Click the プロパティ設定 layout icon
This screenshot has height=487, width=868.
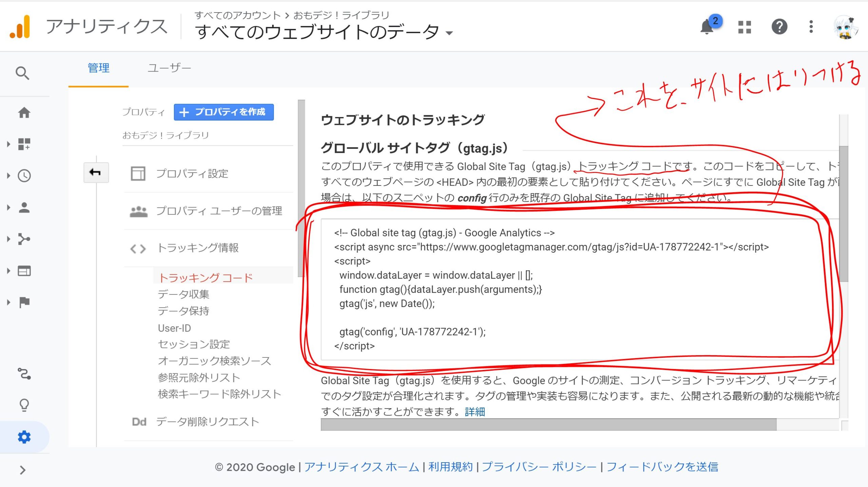coord(138,174)
